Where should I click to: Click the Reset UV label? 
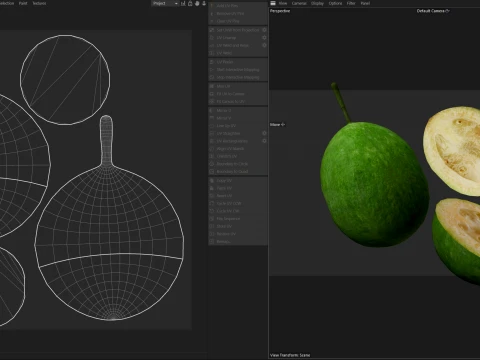pyautogui.click(x=224, y=196)
